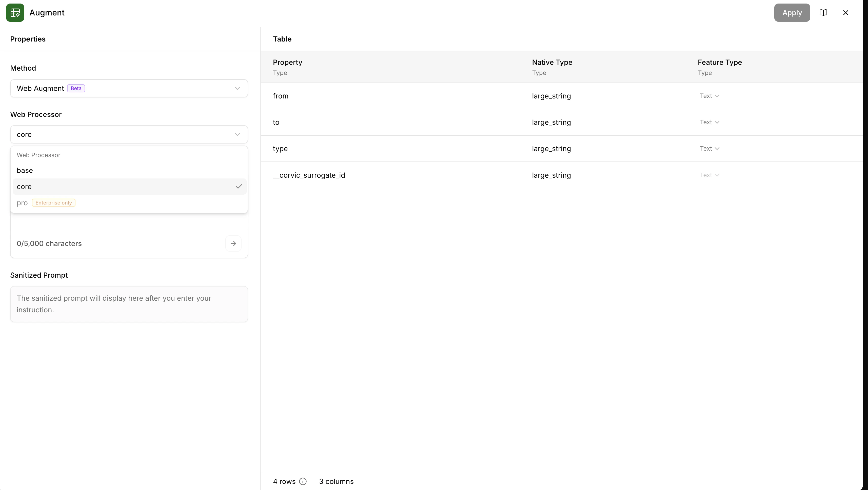The height and width of the screenshot is (490, 868).
Task: Close the Augment panel with the X icon
Action: tap(846, 12)
